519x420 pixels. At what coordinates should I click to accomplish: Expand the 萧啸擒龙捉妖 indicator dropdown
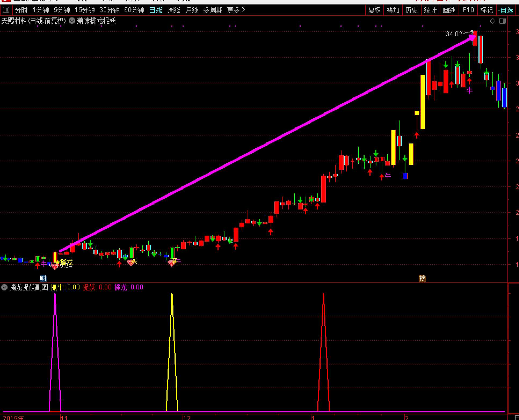click(72, 21)
